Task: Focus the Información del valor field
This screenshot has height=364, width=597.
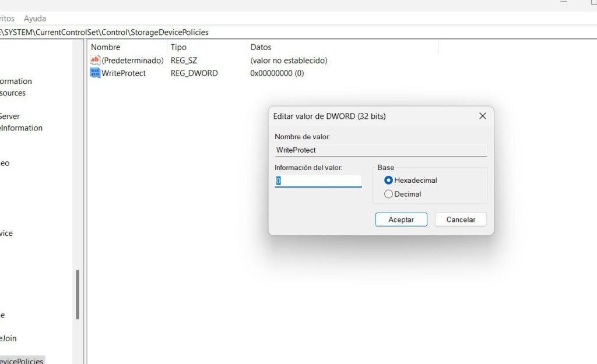Action: click(x=318, y=181)
